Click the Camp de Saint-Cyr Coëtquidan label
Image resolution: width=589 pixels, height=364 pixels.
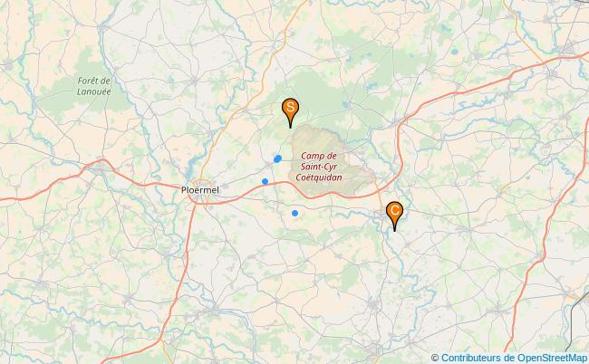click(x=319, y=167)
